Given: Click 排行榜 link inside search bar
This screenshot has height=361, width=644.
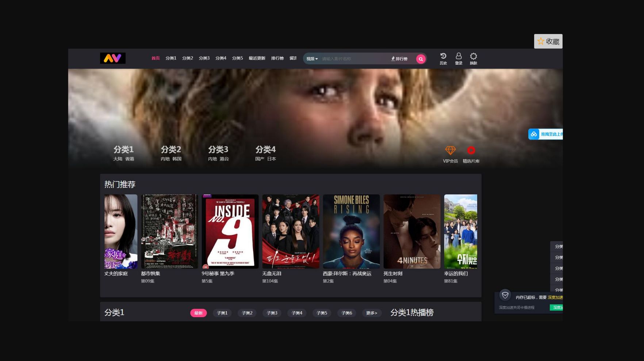Looking at the screenshot, I should [399, 59].
